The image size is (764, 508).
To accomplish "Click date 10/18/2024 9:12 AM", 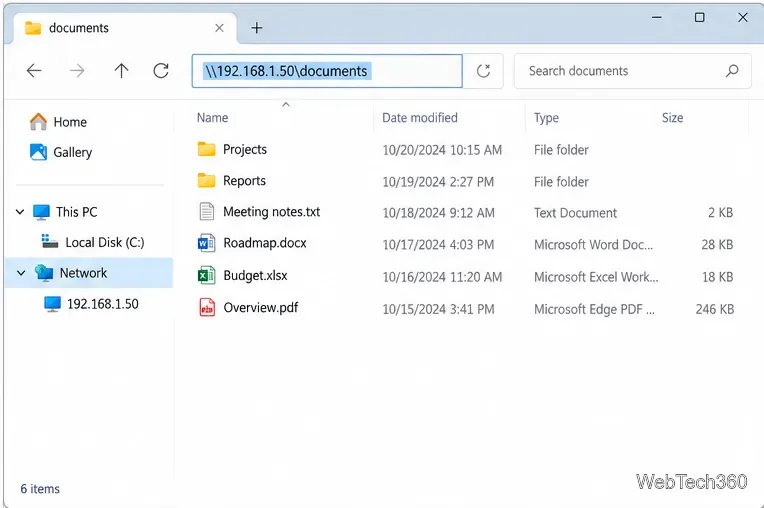I will [x=439, y=213].
